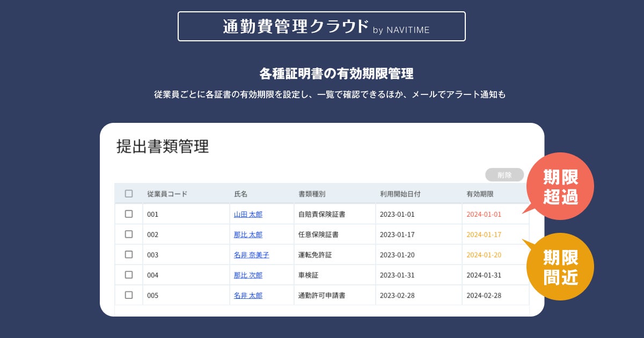Click the 那比 太郎 name link
The height and width of the screenshot is (338, 644).
coord(248,234)
